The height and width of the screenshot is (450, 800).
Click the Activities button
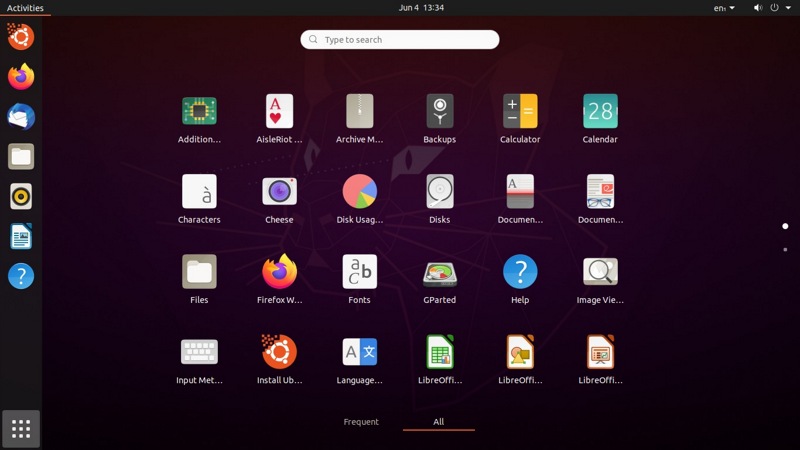point(25,8)
